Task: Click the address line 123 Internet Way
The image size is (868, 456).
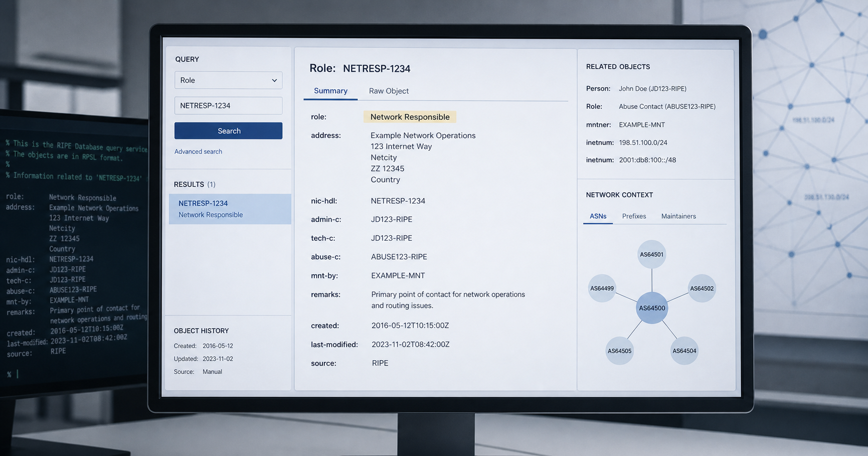Action: pyautogui.click(x=401, y=146)
